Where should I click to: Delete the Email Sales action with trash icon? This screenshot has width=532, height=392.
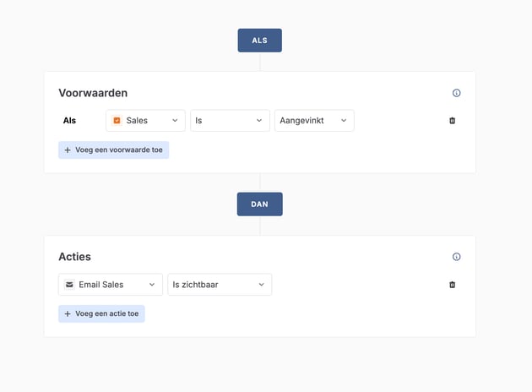pos(452,285)
